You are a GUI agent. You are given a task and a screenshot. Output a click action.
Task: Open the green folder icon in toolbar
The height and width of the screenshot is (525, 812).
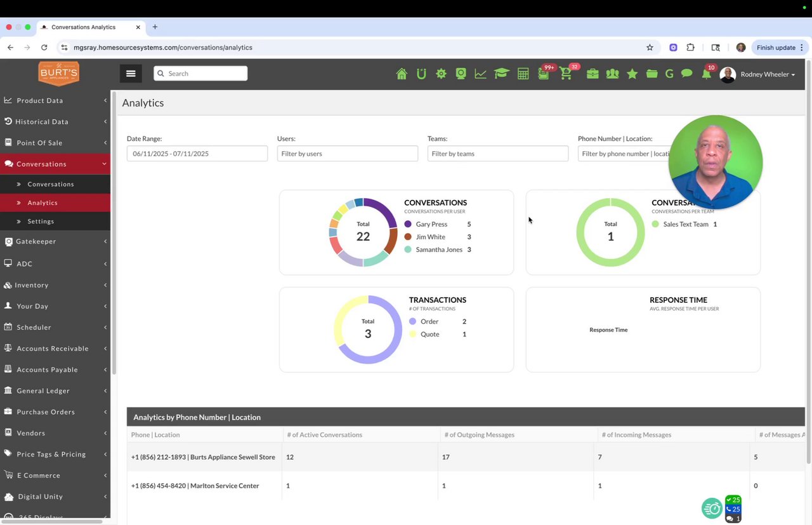pyautogui.click(x=652, y=74)
